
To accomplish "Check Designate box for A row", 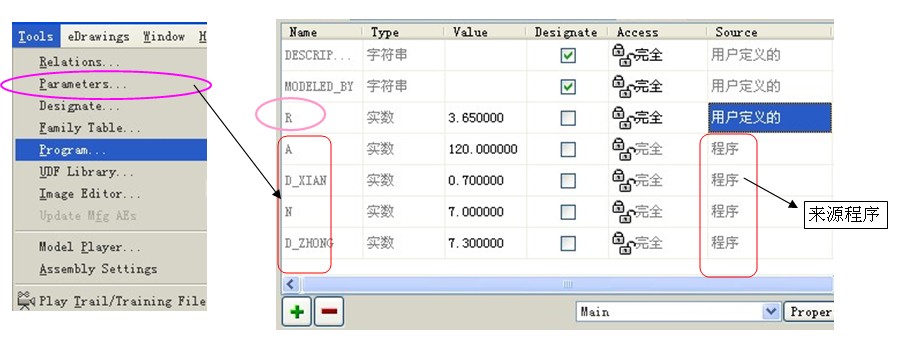I will [x=568, y=150].
